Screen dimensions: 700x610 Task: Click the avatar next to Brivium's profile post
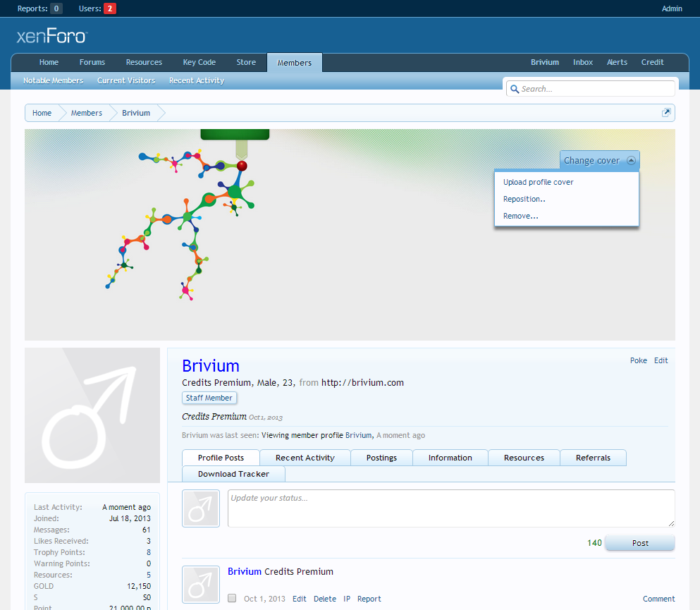pos(199,583)
